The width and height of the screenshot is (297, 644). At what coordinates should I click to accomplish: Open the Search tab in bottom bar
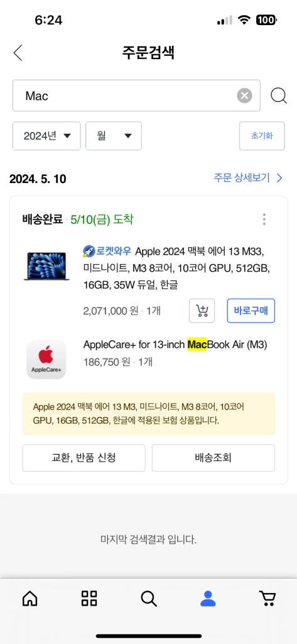[148, 599]
